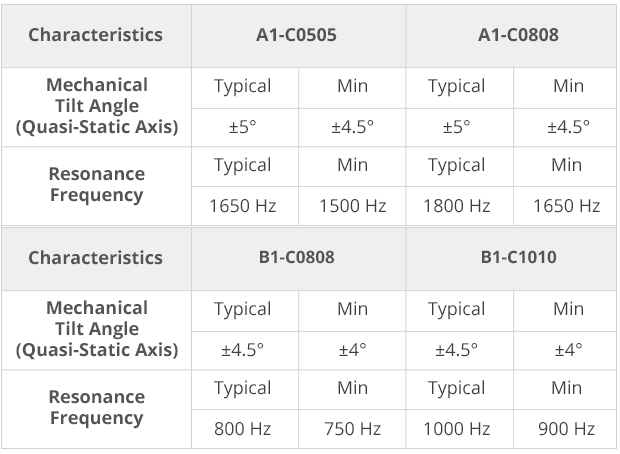Click the A1-C0505 column header

click(x=299, y=35)
